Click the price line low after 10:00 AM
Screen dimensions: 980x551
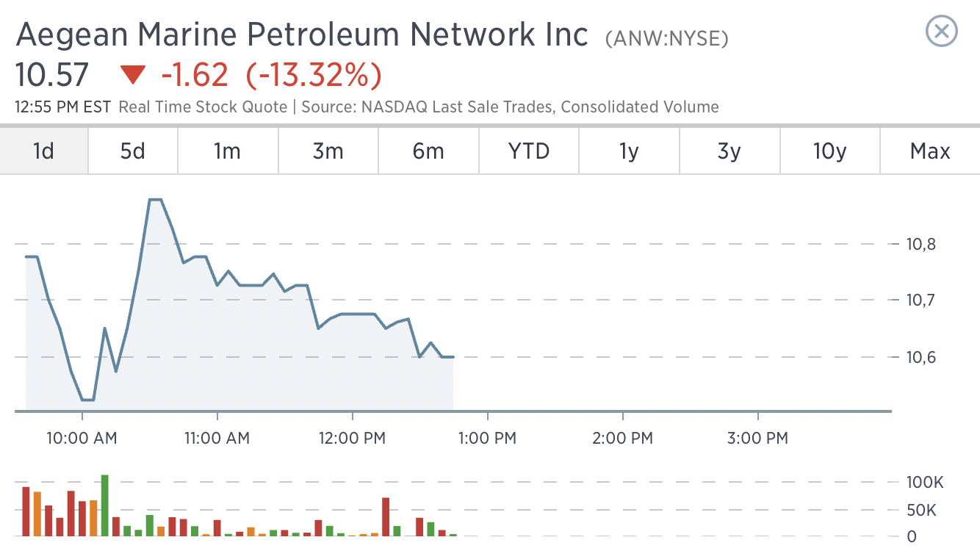(88, 400)
